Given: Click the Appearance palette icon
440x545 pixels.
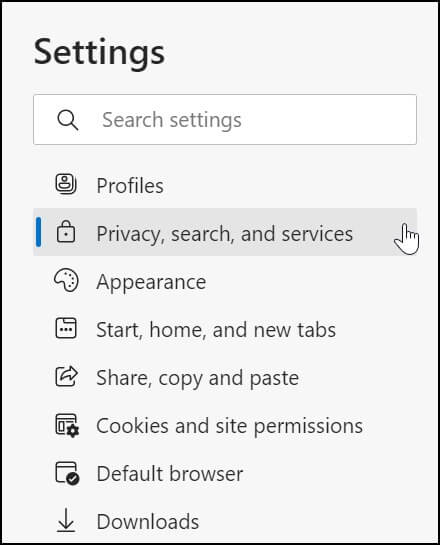Looking at the screenshot, I should click(x=66, y=280).
